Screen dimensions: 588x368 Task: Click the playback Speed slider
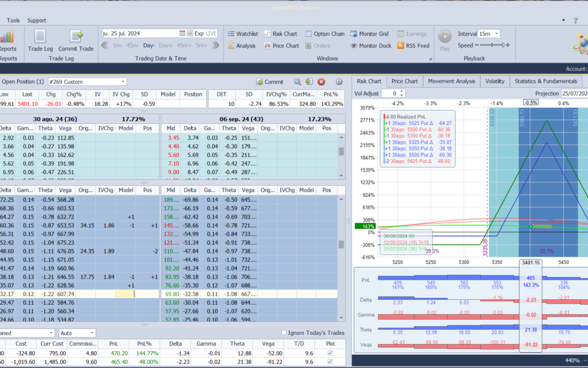click(x=492, y=45)
